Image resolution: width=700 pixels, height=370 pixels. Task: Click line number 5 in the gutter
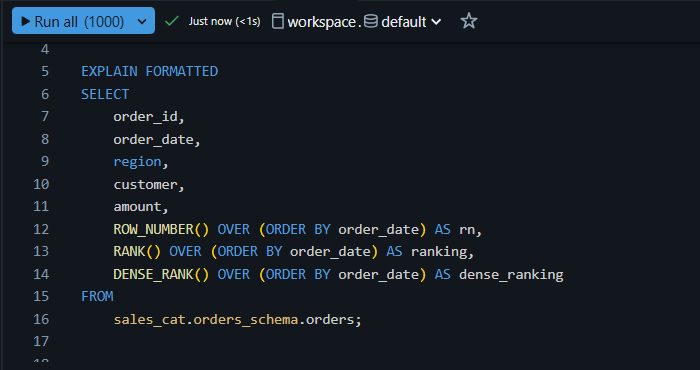(x=45, y=71)
